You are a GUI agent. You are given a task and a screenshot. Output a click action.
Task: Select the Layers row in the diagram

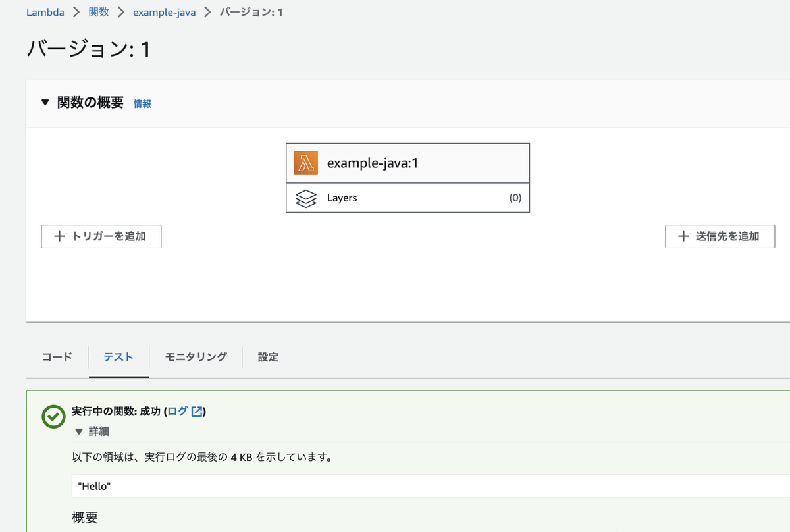(x=408, y=198)
